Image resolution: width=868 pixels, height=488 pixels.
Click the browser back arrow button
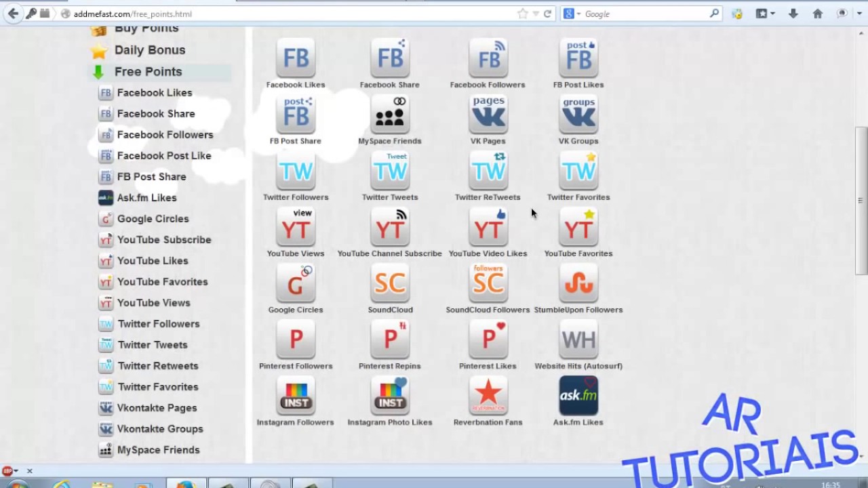[13, 14]
